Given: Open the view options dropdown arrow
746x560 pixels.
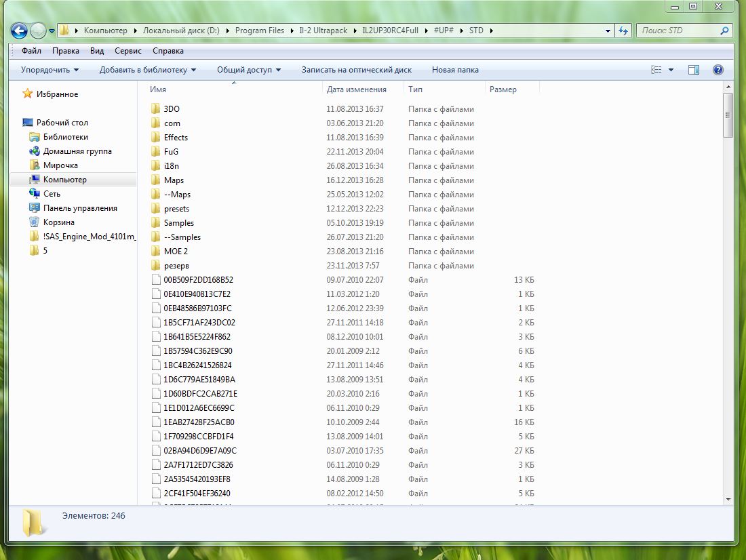Looking at the screenshot, I should pos(671,70).
